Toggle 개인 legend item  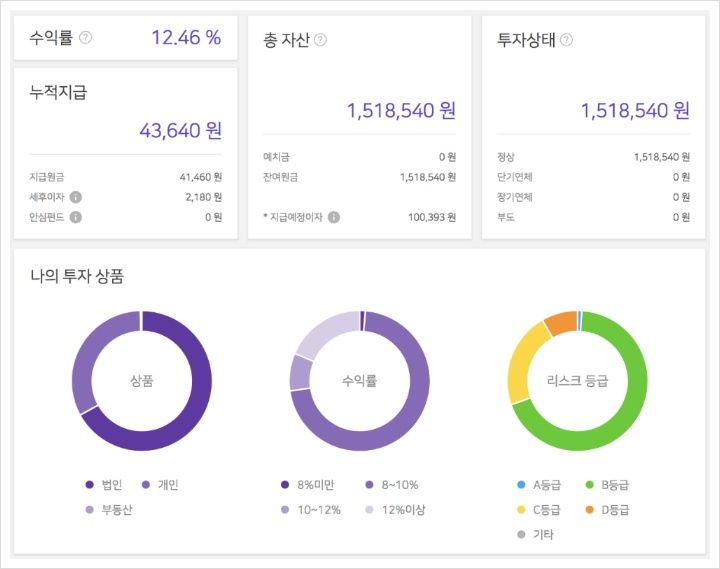(160, 484)
